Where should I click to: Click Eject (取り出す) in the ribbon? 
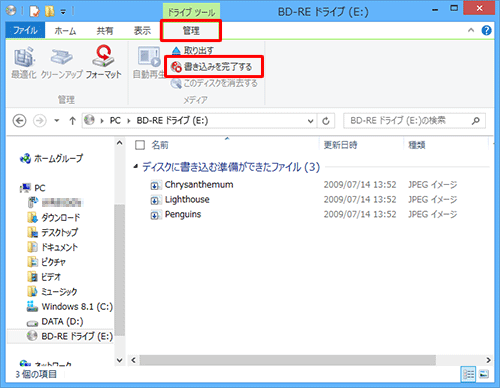pyautogui.click(x=193, y=50)
